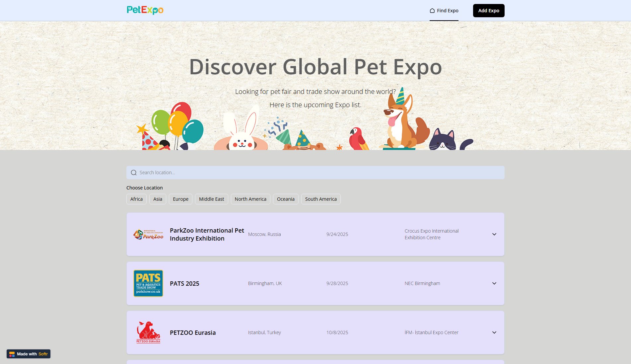Image resolution: width=631 pixels, height=364 pixels.
Task: Click the Softr logo icon in the badge
Action: pos(12,354)
